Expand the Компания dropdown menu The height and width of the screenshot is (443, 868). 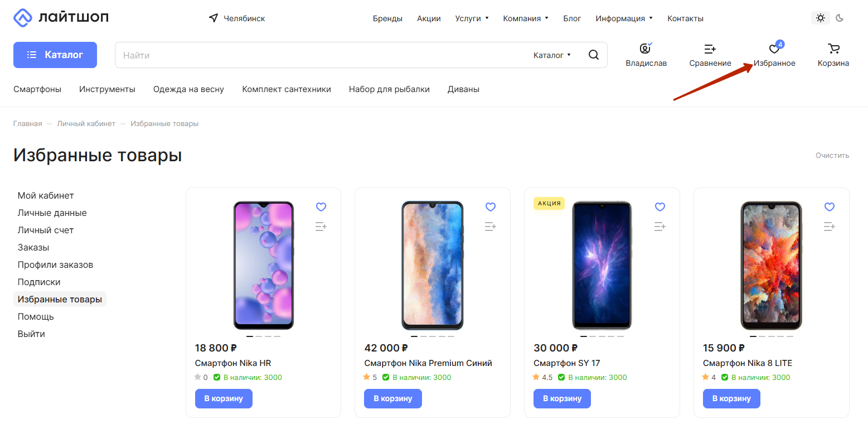click(x=526, y=18)
